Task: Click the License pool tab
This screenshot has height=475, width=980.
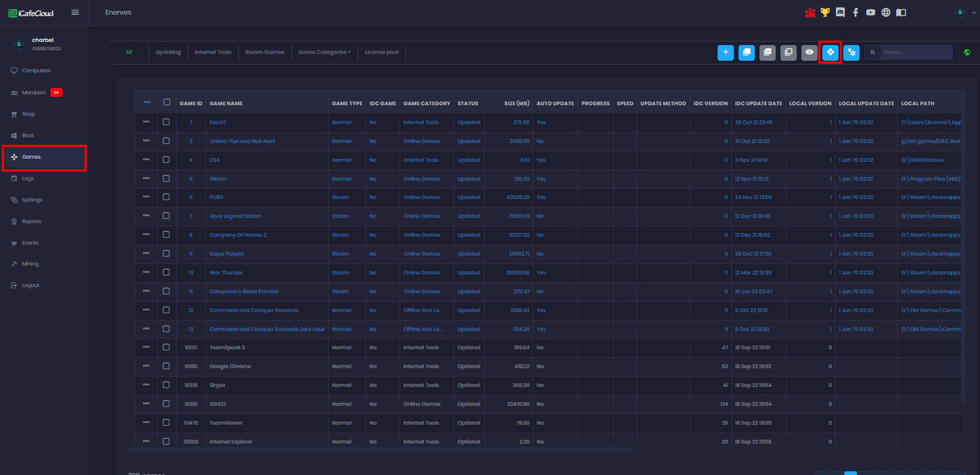Action: pyautogui.click(x=381, y=52)
